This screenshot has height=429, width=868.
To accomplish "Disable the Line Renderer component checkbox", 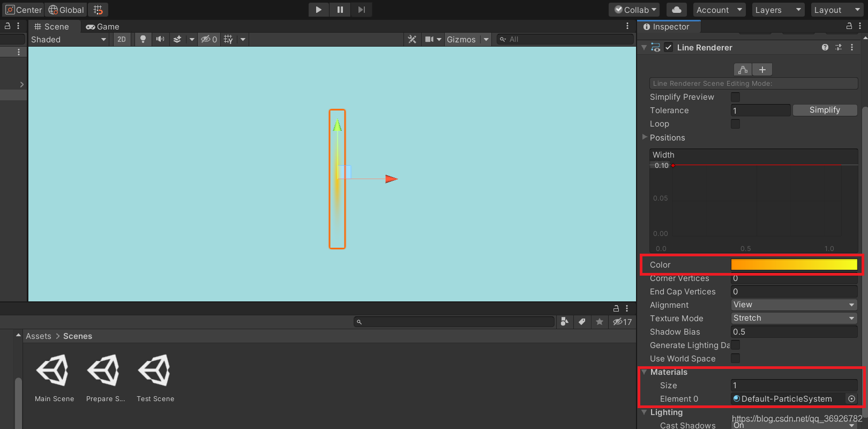I will point(669,47).
